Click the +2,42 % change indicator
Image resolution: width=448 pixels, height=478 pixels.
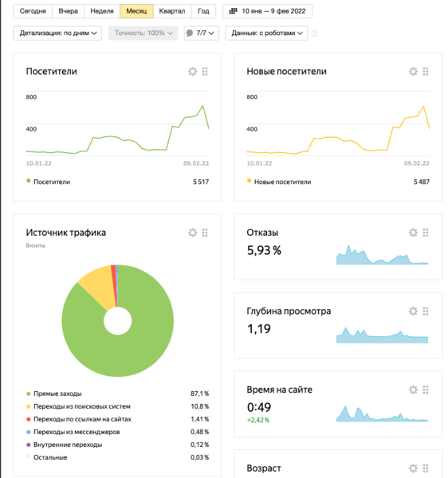pos(258,420)
